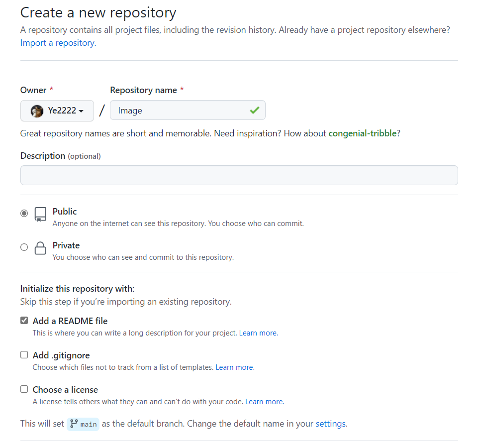Open Learn more link for license
Image resolution: width=480 pixels, height=448 pixels.
[x=264, y=402]
